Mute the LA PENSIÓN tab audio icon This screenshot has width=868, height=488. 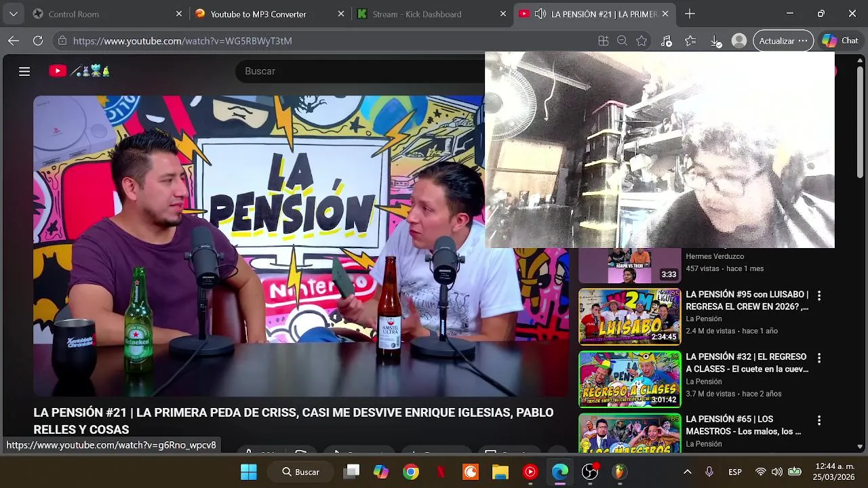(540, 14)
